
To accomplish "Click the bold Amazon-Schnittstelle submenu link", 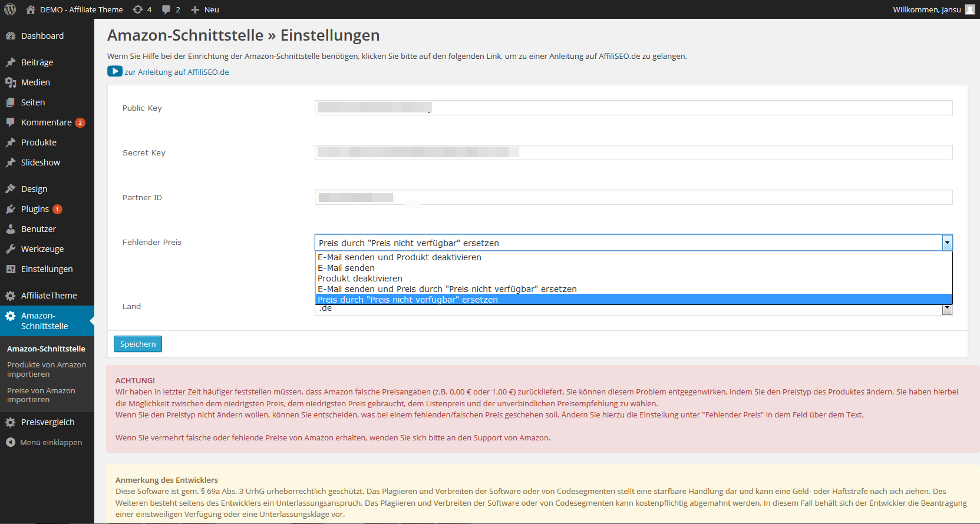I will point(46,349).
